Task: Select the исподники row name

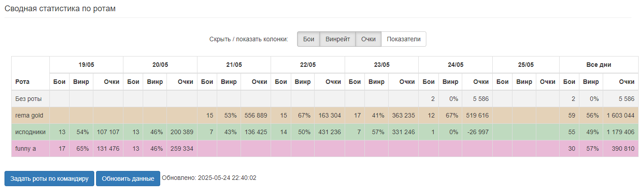Action: click(x=31, y=132)
